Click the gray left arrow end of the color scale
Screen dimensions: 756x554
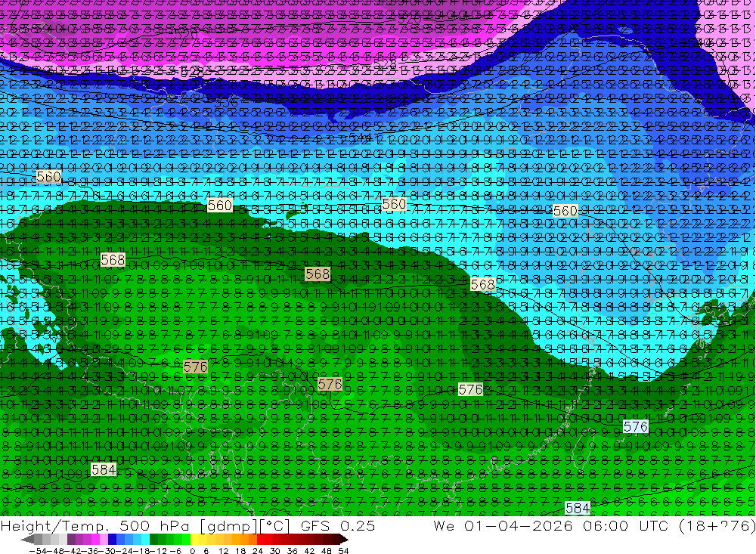pos(27,540)
